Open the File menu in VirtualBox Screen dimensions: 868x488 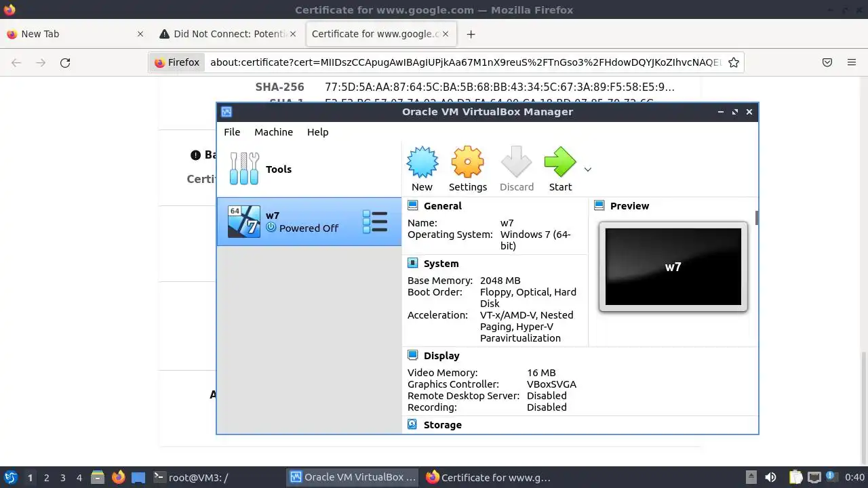click(x=232, y=132)
